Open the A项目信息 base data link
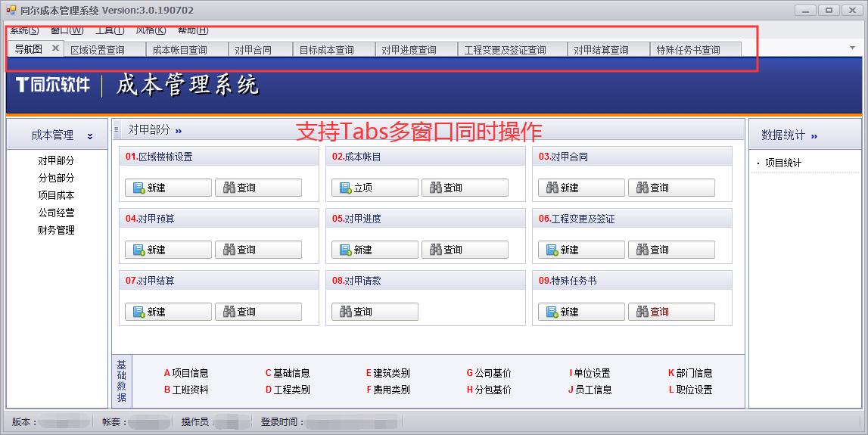Screen dimensions: 868x435 186,373
